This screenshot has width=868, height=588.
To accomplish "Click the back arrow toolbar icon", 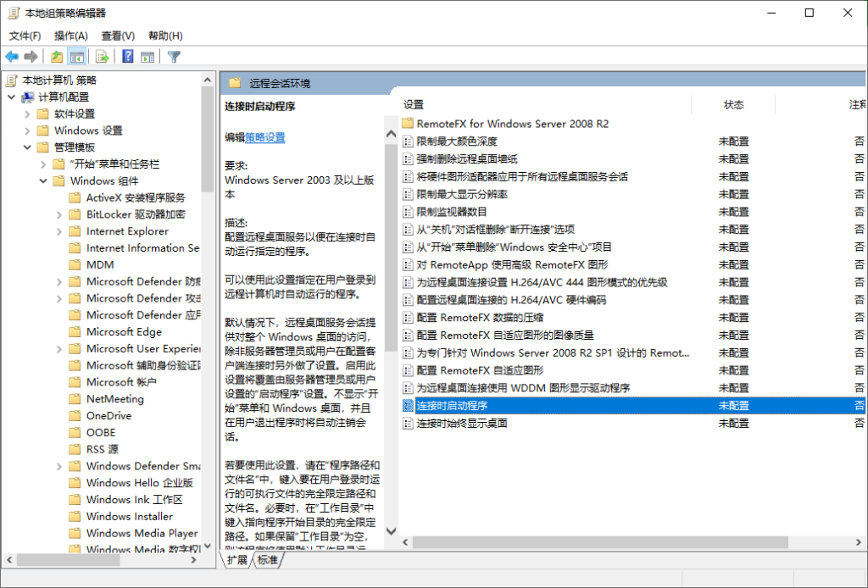I will pos(12,57).
